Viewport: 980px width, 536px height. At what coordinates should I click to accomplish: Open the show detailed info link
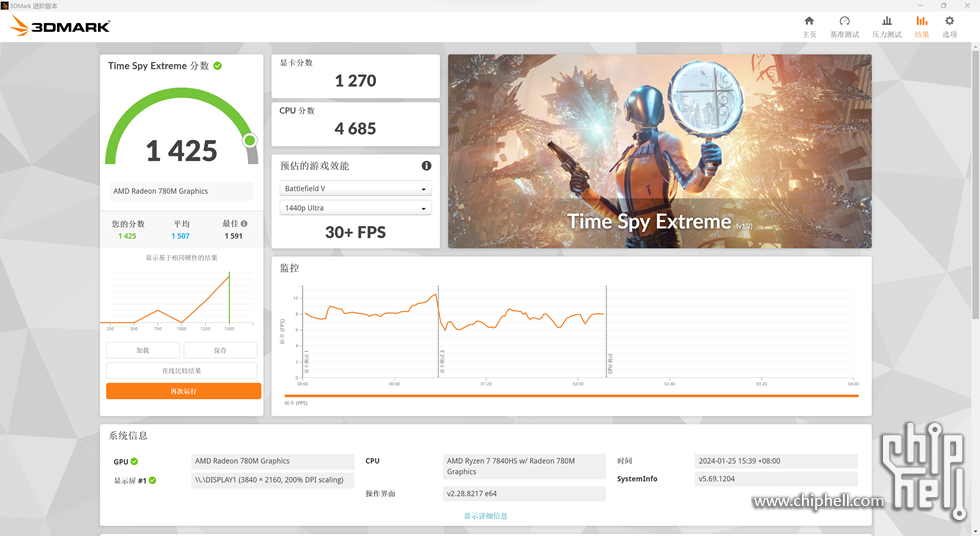click(x=486, y=516)
